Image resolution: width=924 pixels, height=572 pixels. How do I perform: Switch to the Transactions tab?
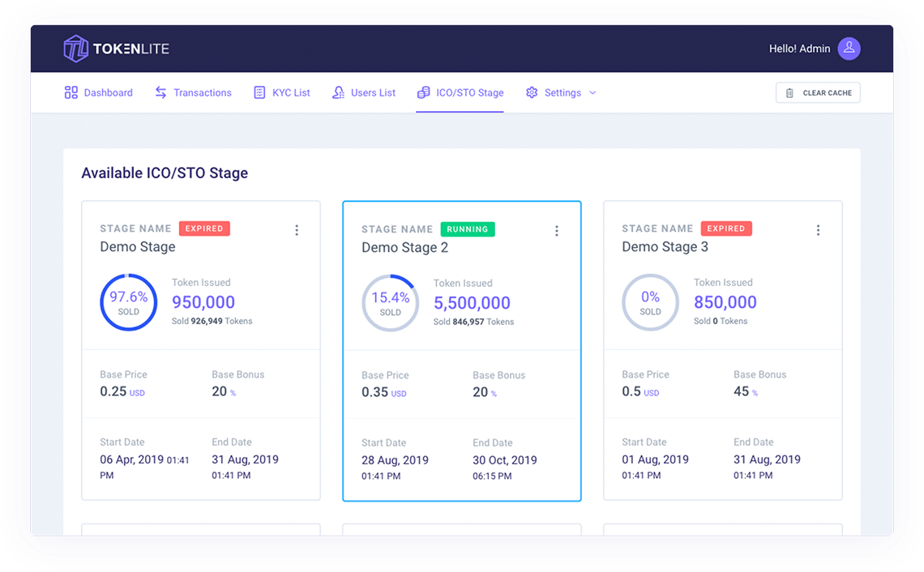click(x=202, y=92)
